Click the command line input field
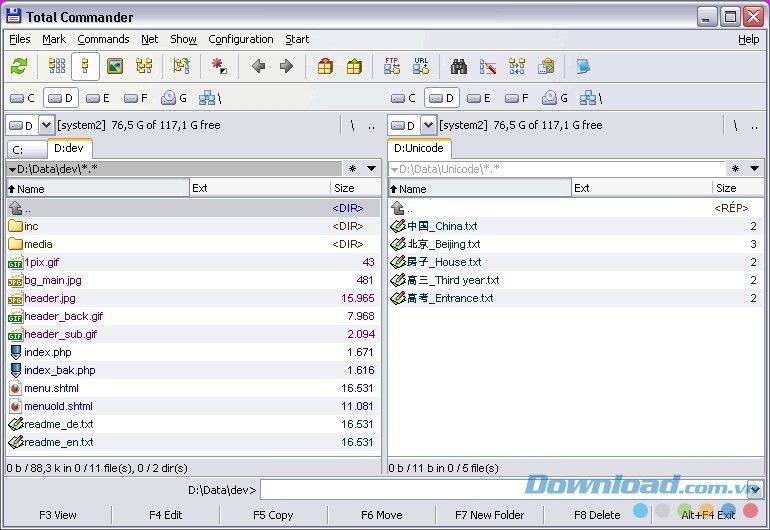The height and width of the screenshot is (530, 770). (500, 490)
